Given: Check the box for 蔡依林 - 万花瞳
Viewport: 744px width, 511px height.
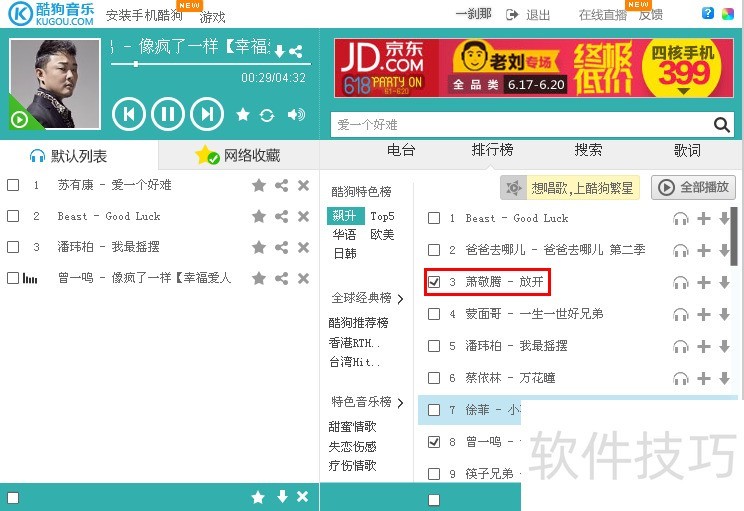Looking at the screenshot, I should click(x=433, y=378).
